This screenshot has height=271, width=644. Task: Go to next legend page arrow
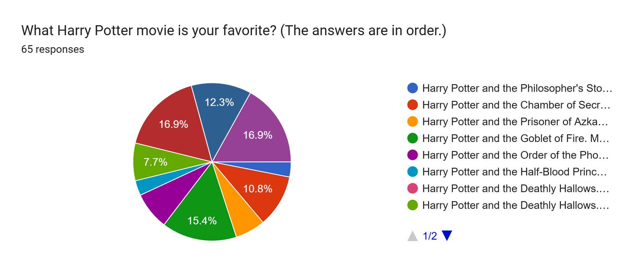pyautogui.click(x=447, y=236)
